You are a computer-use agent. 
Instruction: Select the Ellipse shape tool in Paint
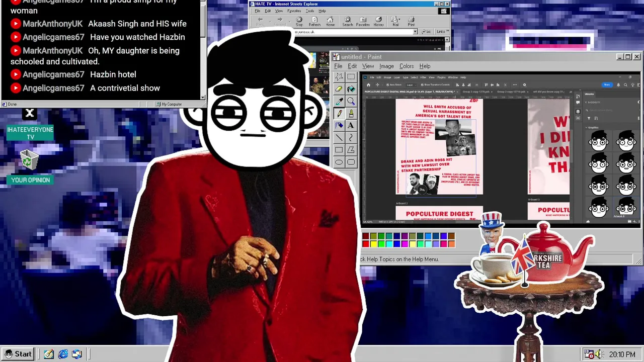point(339,162)
